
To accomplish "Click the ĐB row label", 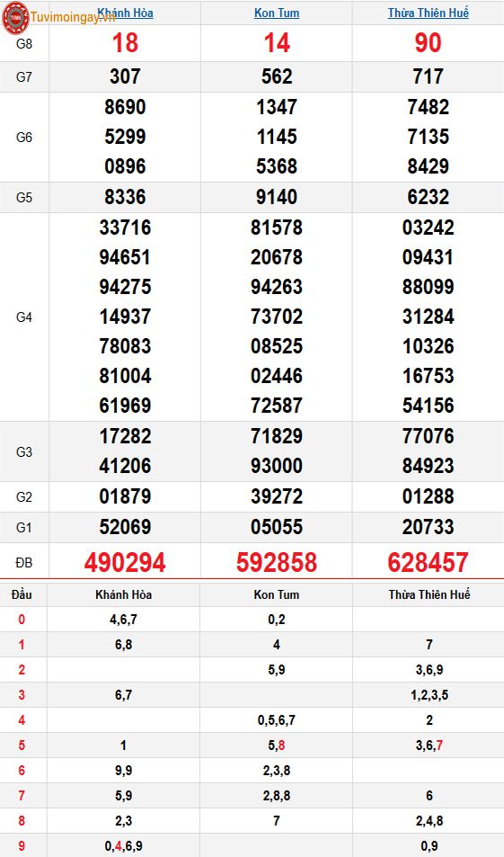I will pos(24,562).
